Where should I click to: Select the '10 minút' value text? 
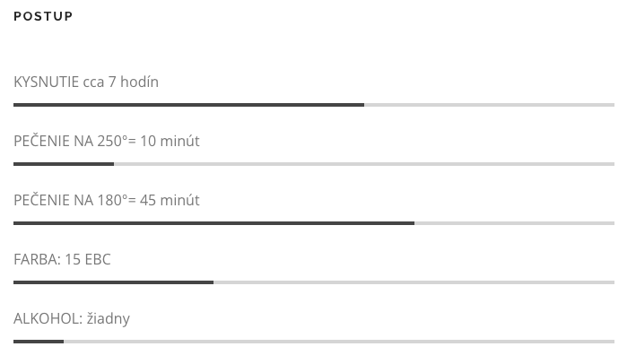[170, 141]
